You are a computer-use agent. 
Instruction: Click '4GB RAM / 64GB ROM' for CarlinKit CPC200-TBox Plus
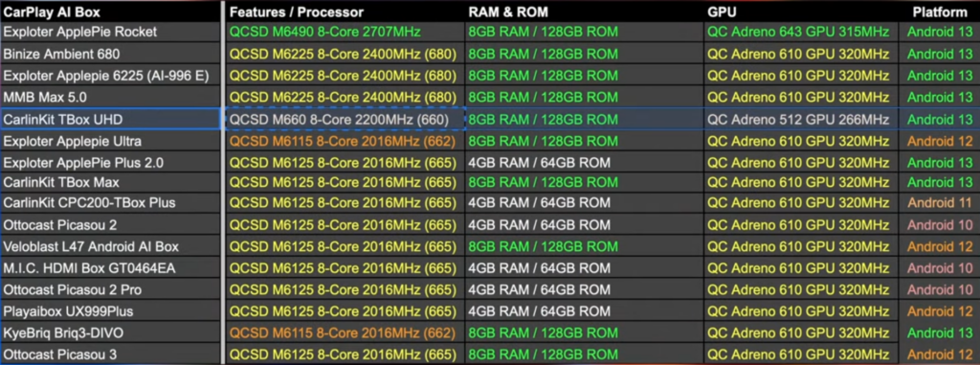(x=585, y=202)
